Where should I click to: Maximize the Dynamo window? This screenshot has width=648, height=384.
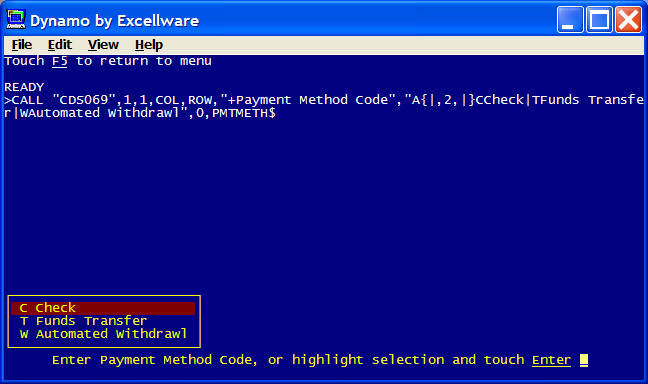point(599,19)
